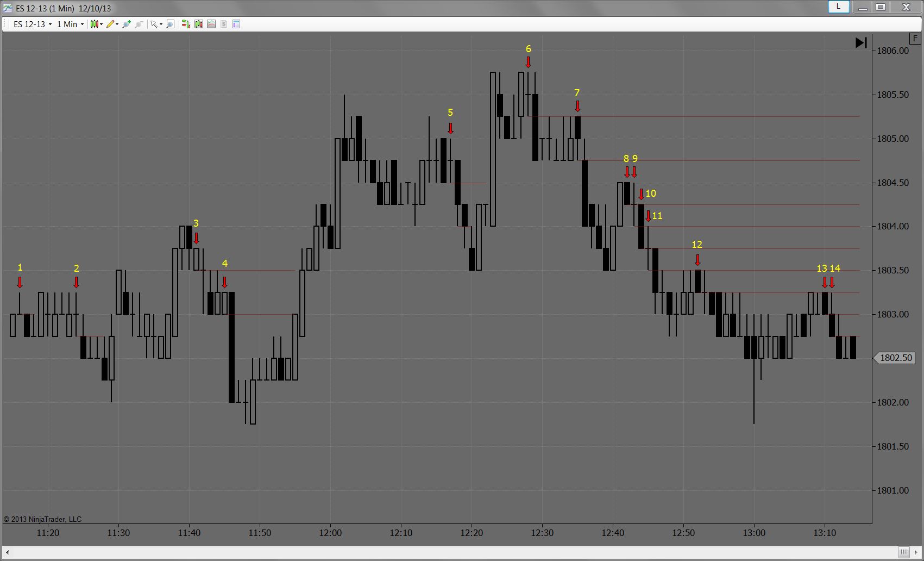Click the horizontal scrollbar left arrow
Screen dimensions: 924x561
(x=7, y=552)
